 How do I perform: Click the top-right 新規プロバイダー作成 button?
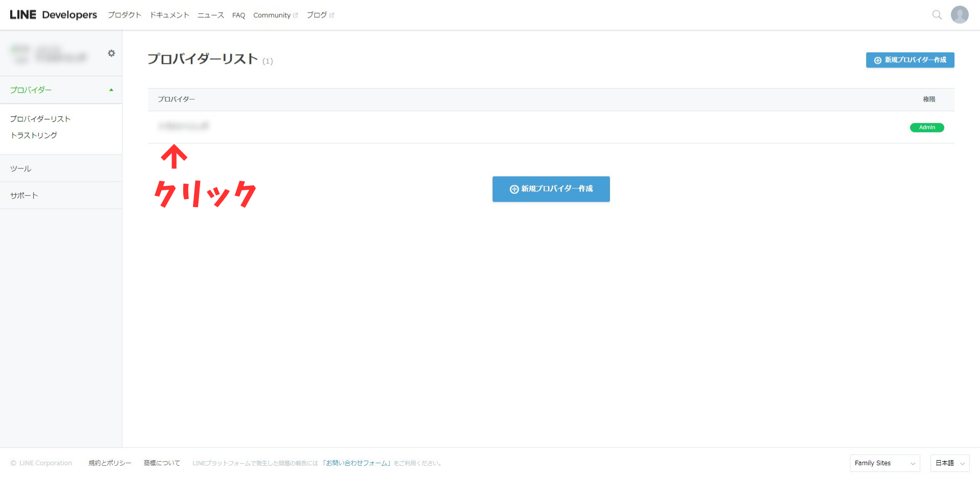tap(910, 60)
